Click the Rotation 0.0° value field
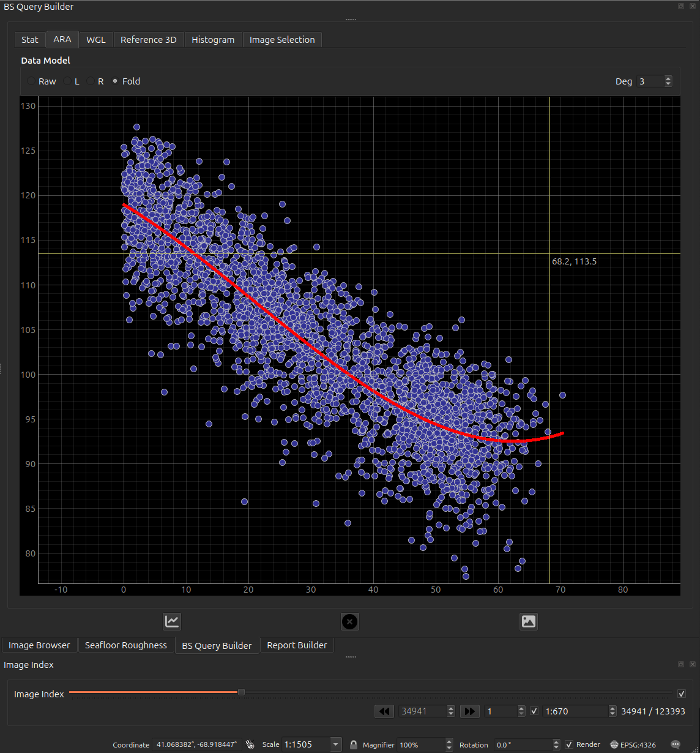Image resolution: width=700 pixels, height=753 pixels. tap(523, 744)
